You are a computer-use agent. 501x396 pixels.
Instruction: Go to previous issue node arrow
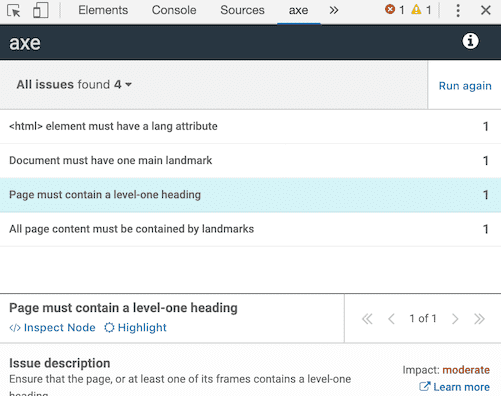pyautogui.click(x=391, y=319)
